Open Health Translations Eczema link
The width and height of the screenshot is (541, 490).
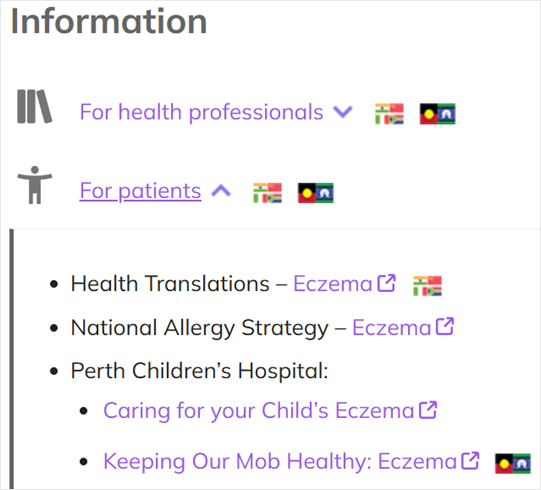(x=333, y=284)
